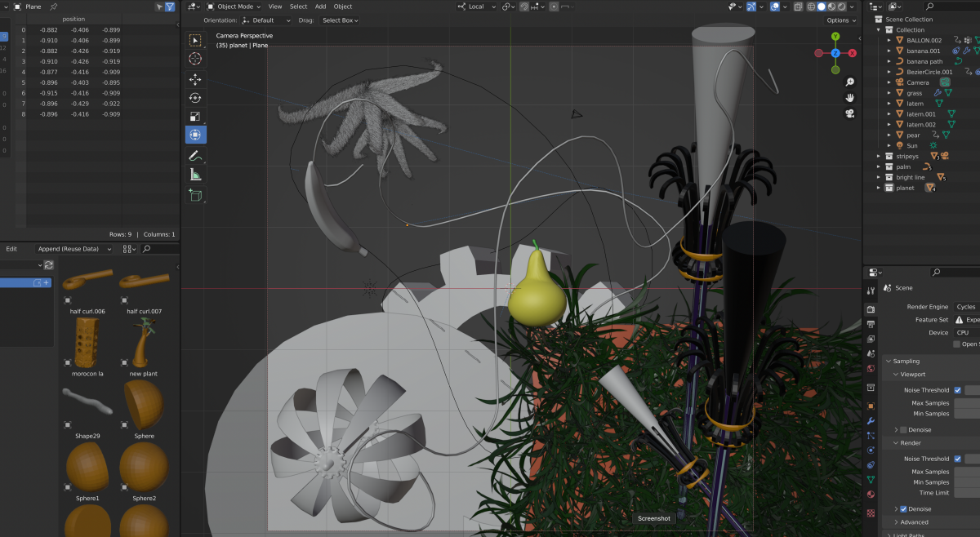This screenshot has width=980, height=537.
Task: Open the Modifiers wrench properties tab
Action: 871,420
